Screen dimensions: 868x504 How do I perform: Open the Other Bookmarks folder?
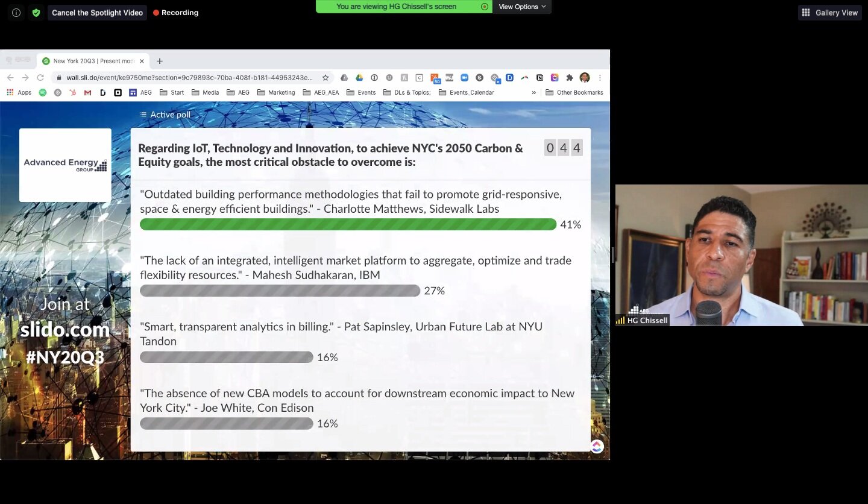pyautogui.click(x=574, y=93)
